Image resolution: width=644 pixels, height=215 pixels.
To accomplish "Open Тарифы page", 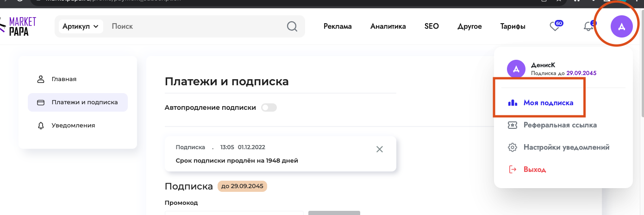I will coord(513,26).
